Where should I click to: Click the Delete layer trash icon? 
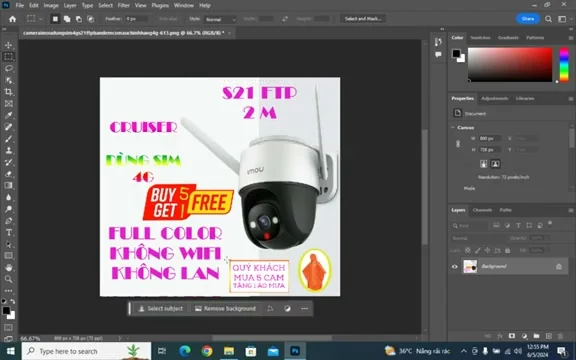pos(560,336)
